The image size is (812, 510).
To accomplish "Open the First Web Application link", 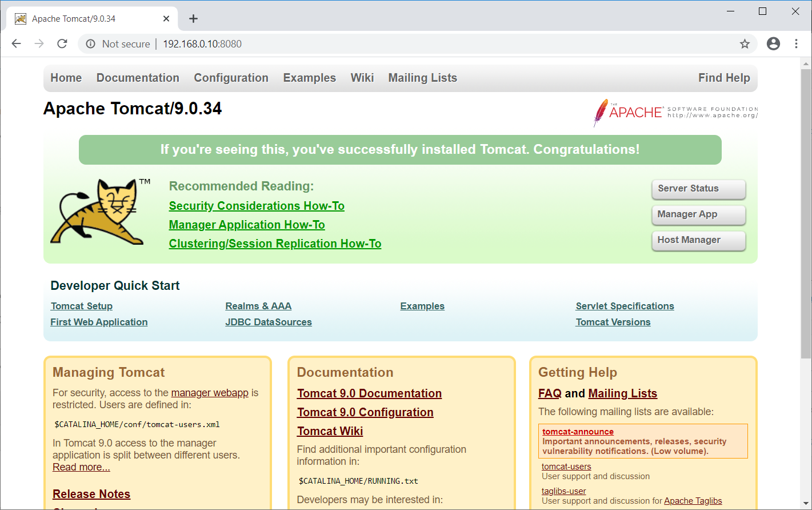I will [x=99, y=322].
